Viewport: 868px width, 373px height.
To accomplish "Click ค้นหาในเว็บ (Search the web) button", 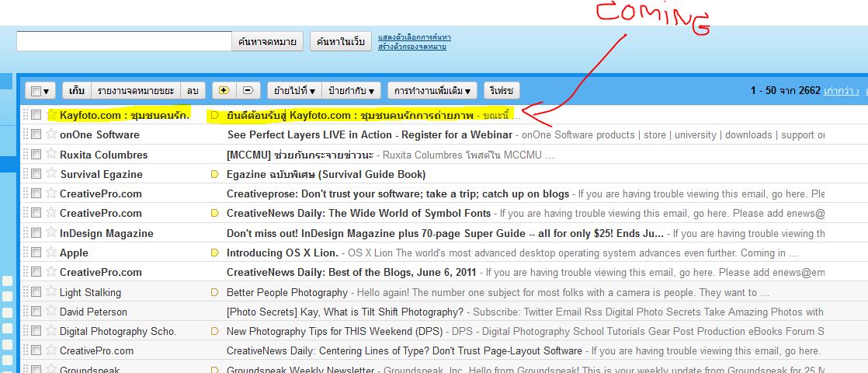I will (x=341, y=41).
